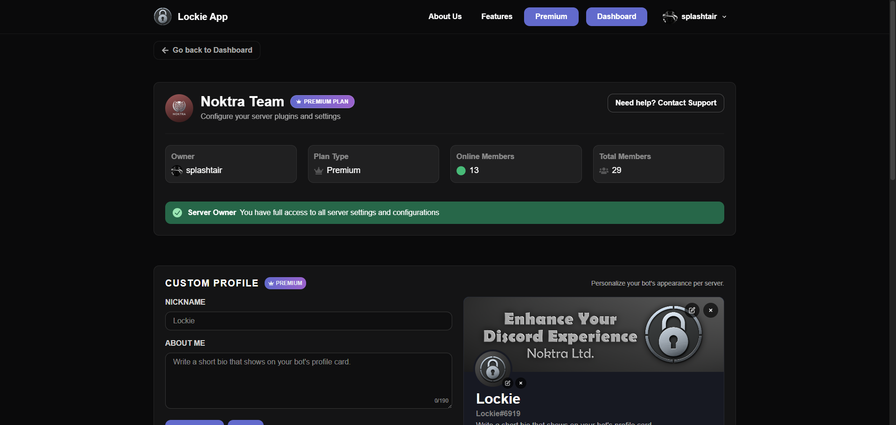Screen dimensions: 896x425
Task: Click into the About Me text area
Action: [x=308, y=379]
